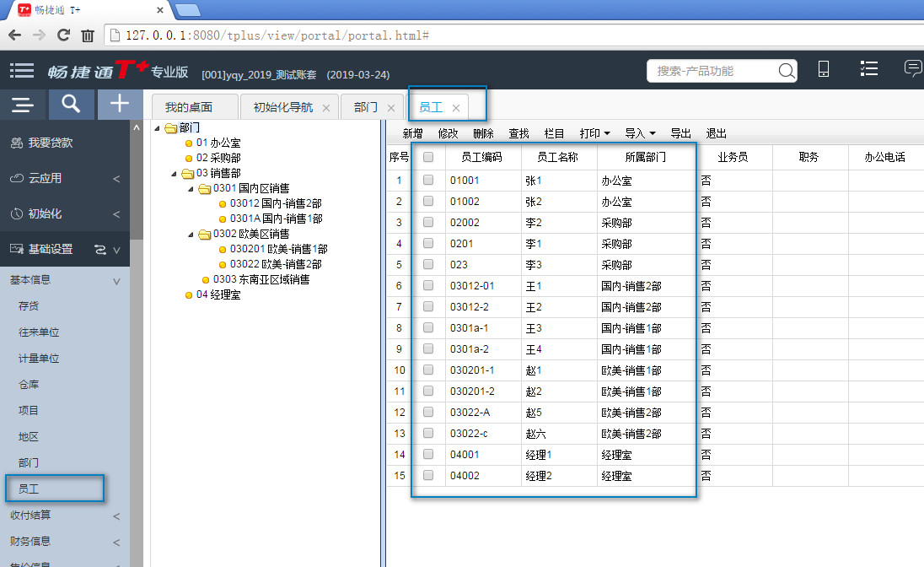The image size is (924, 567).
Task: Tick the select-all checkbox in table header
Action: pyautogui.click(x=428, y=157)
